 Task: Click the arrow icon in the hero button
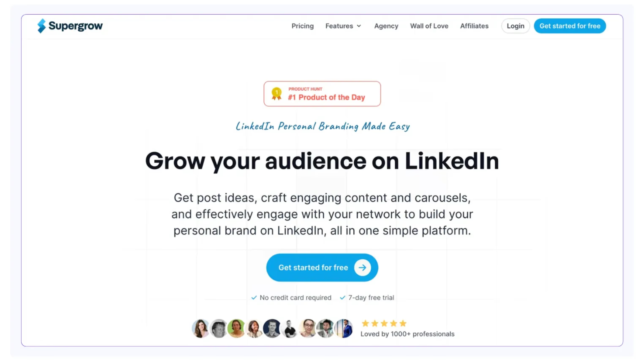pos(362,268)
